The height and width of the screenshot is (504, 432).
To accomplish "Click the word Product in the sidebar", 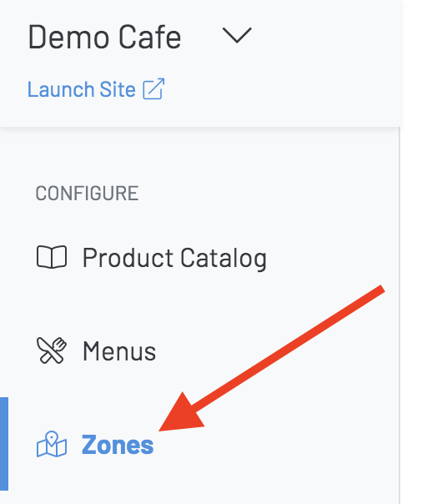I will pyautogui.click(x=128, y=258).
